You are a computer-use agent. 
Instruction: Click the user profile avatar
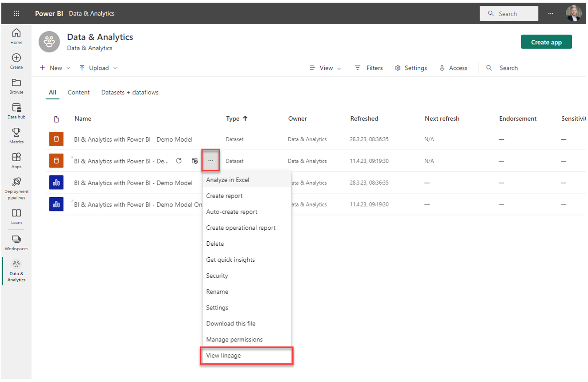573,13
